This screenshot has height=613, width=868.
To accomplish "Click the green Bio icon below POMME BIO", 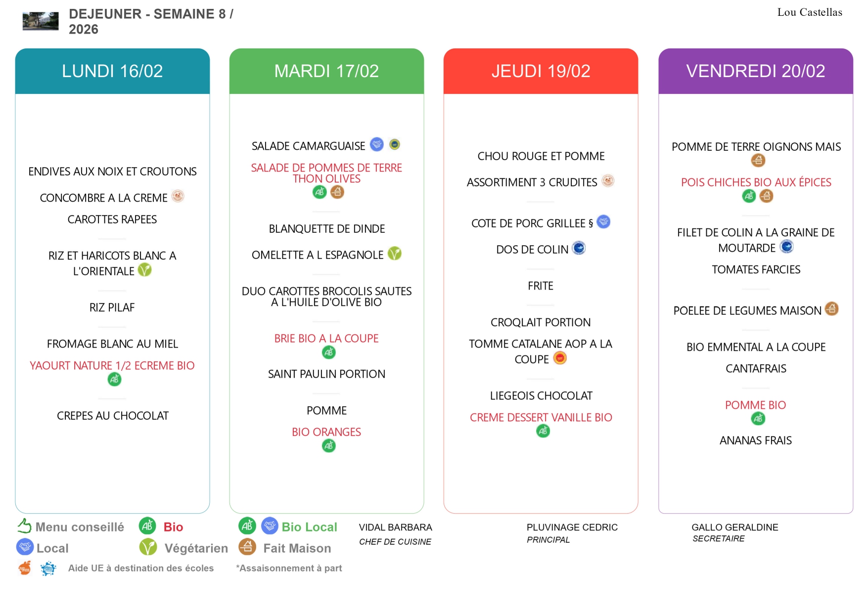I will coord(758,419).
